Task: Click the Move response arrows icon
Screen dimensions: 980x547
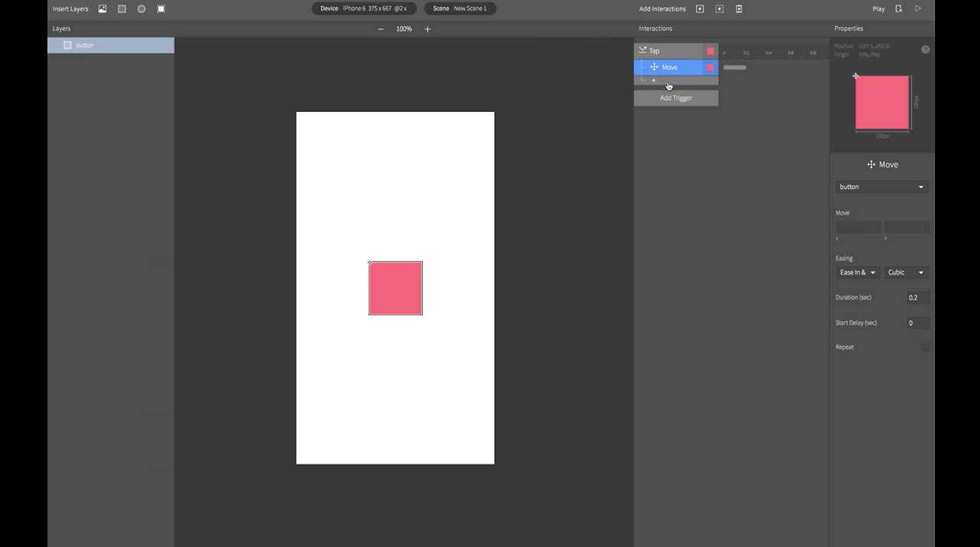Action: pyautogui.click(x=654, y=67)
